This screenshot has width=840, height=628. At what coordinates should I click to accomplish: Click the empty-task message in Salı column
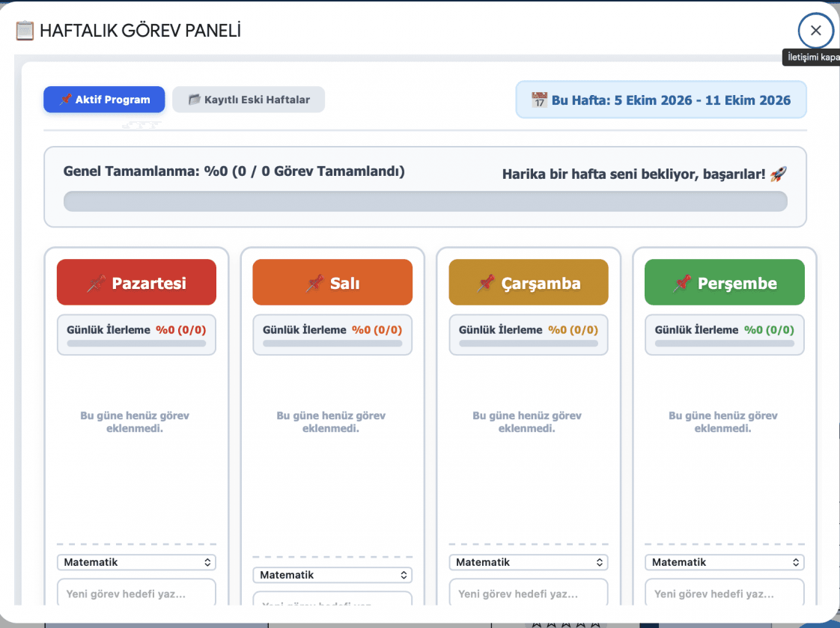[x=331, y=422]
